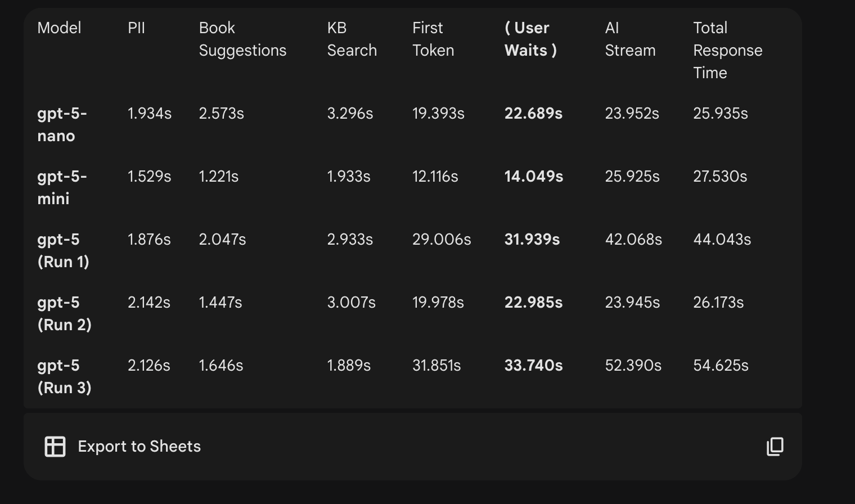Click the KB Search column header

click(352, 39)
